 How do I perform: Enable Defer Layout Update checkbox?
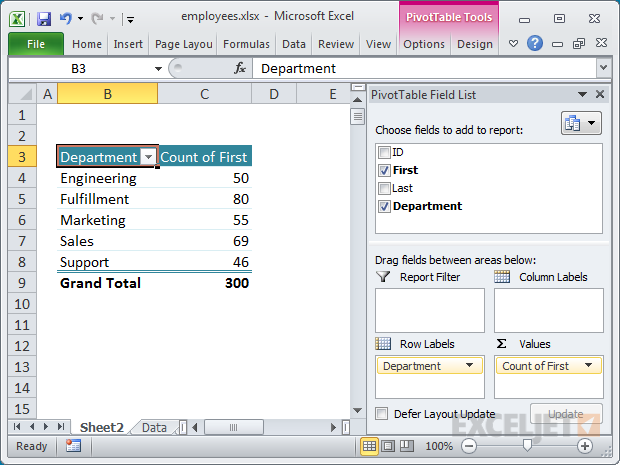coord(382,413)
